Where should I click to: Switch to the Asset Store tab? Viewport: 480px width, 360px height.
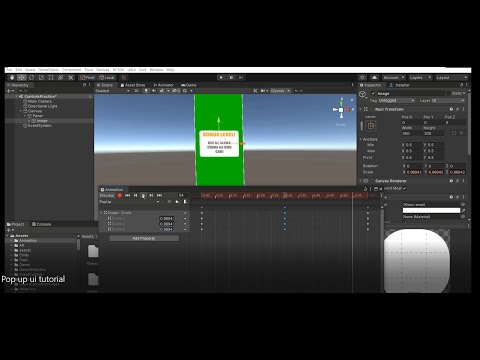(x=133, y=85)
